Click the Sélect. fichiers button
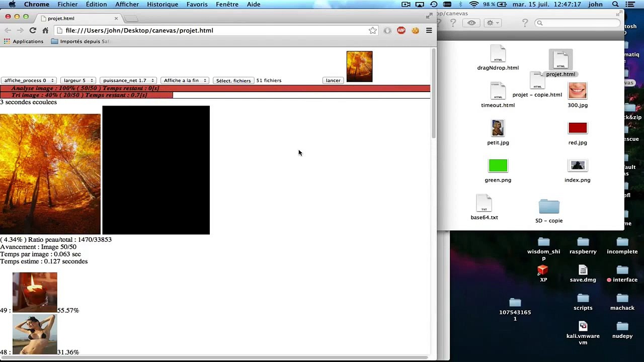Viewport: 644px width, 362px height. [233, 80]
